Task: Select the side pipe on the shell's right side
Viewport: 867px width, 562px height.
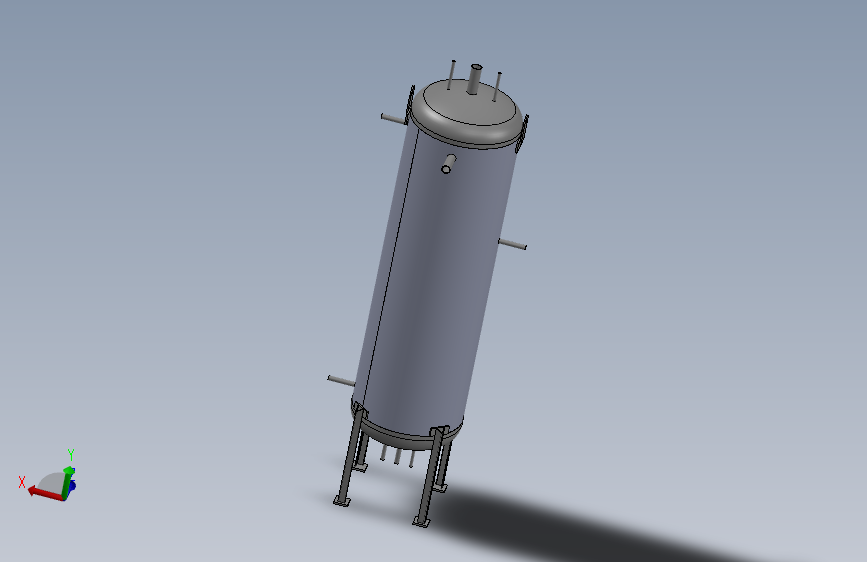Action: point(512,244)
